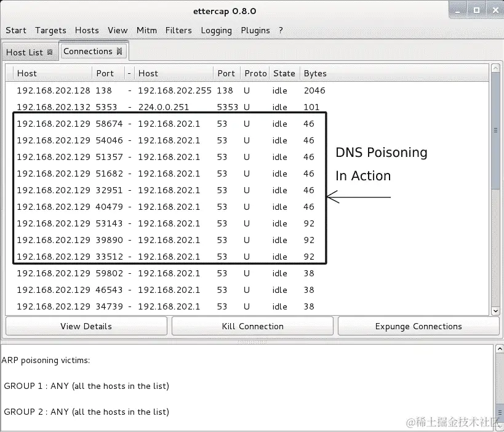The image size is (504, 432).
Task: Select the Connections tab
Action: (88, 51)
